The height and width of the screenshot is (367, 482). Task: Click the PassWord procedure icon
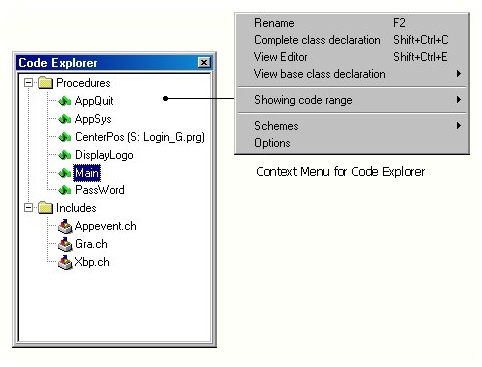tap(65, 190)
